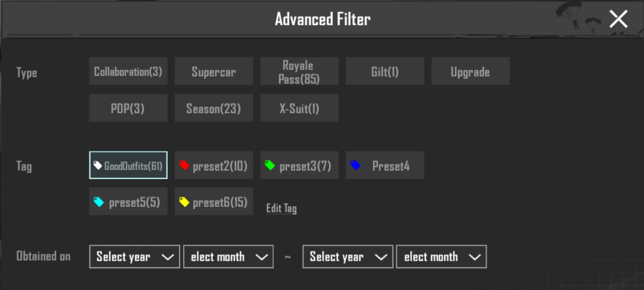Click the cyan tag icon for preset5
This screenshot has width=644, height=290.
pyautogui.click(x=98, y=202)
